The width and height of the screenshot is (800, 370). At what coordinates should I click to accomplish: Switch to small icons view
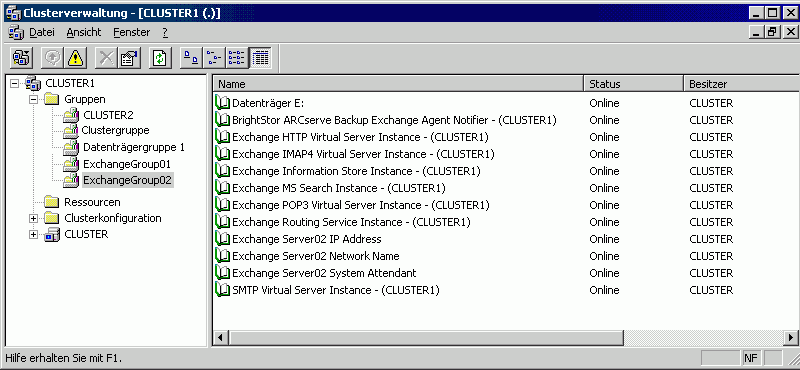click(x=214, y=58)
